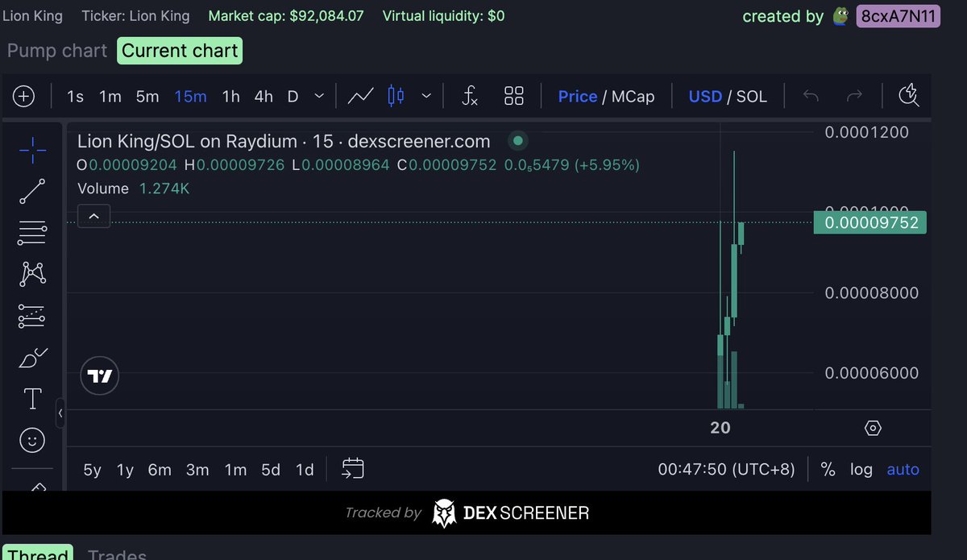Expand the chart style dropdown arrow
The width and height of the screenshot is (967, 560).
point(426,97)
